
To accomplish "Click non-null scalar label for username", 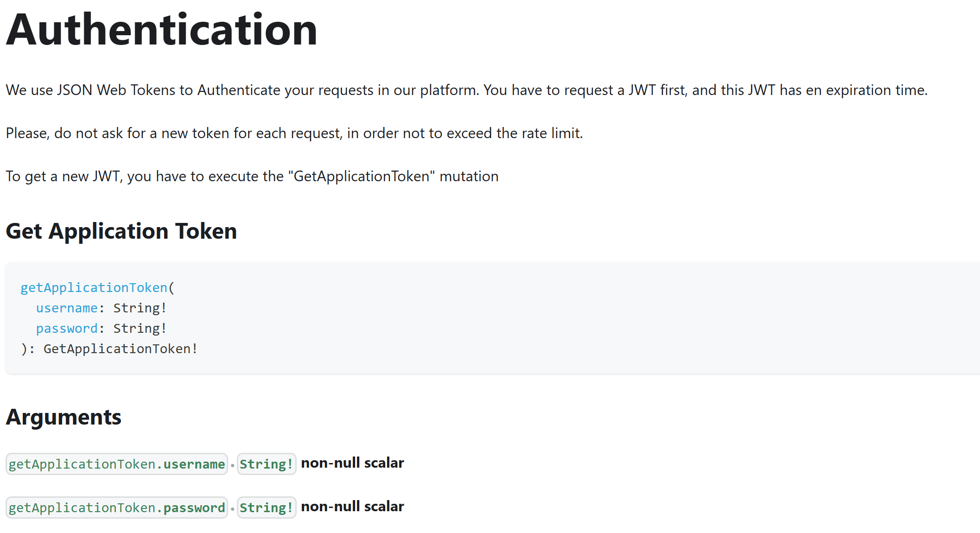I will coord(352,463).
